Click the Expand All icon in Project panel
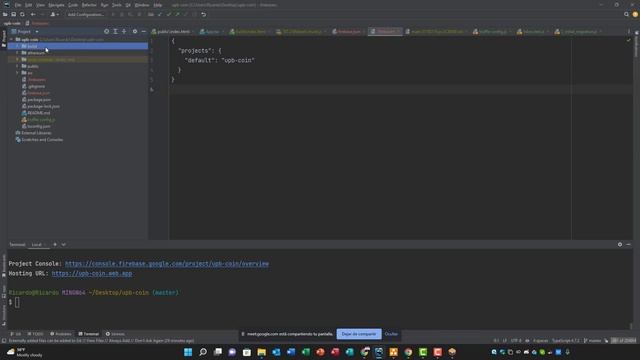The image size is (640, 360). click(x=115, y=31)
